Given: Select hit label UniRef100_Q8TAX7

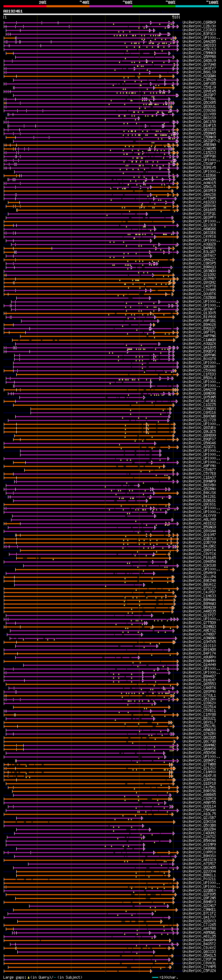Looking at the screenshot, I should 199,256.
